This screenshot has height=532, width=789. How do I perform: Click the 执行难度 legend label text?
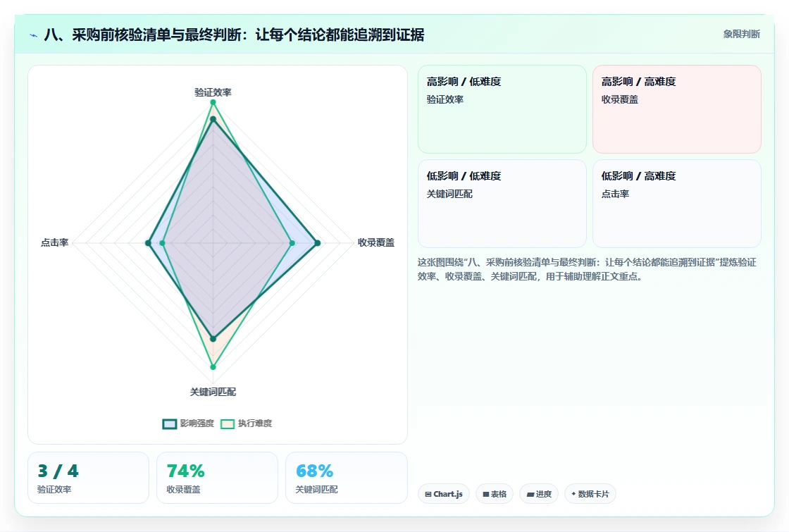(254, 423)
